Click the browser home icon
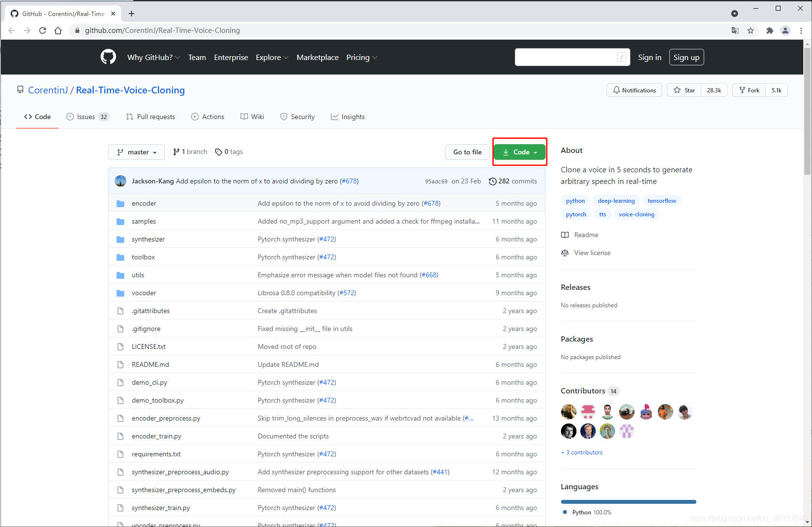The width and height of the screenshot is (812, 527). point(58,30)
